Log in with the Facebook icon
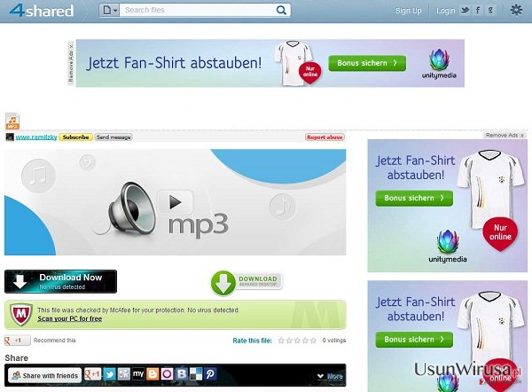 [478, 11]
